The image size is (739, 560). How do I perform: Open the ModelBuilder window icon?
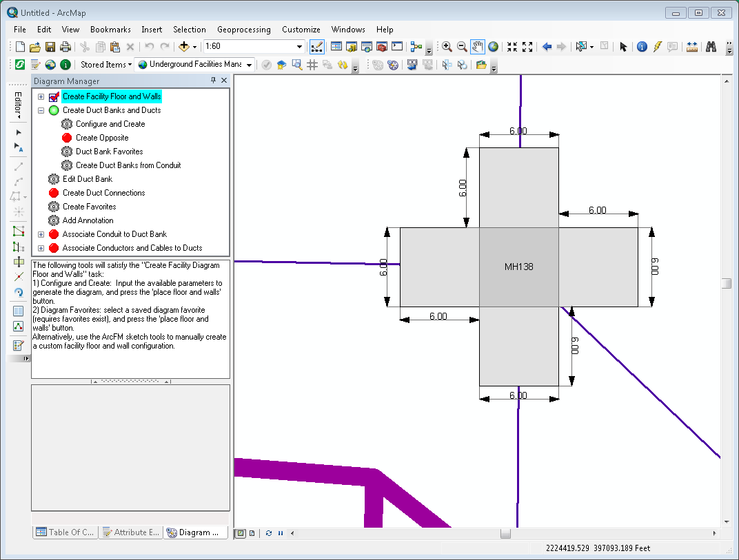tap(416, 47)
